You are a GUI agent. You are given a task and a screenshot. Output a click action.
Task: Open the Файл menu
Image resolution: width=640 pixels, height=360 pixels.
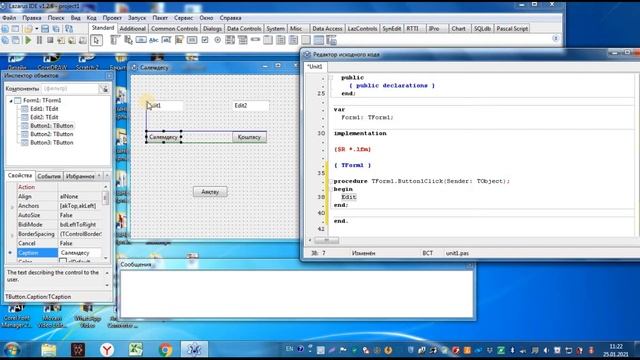[x=9, y=18]
